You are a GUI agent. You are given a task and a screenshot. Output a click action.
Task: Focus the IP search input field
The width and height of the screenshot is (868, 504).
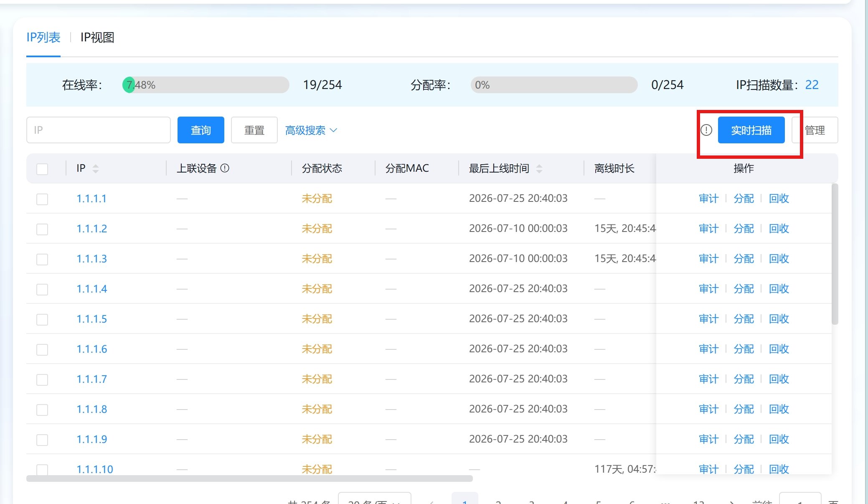pyautogui.click(x=99, y=130)
